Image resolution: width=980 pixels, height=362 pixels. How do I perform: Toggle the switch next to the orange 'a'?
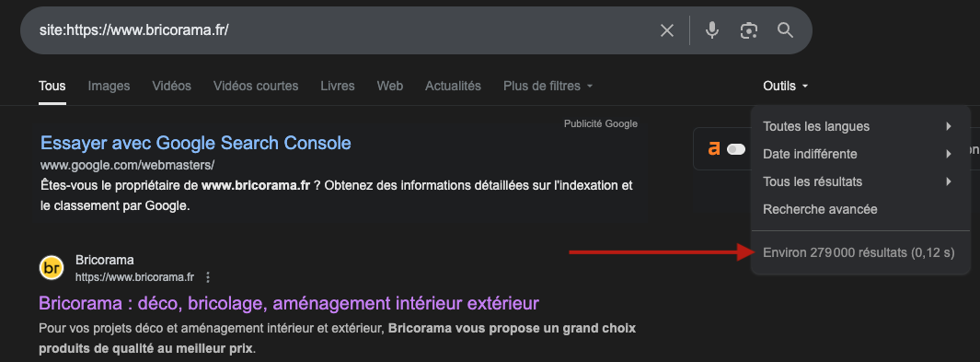click(x=736, y=149)
